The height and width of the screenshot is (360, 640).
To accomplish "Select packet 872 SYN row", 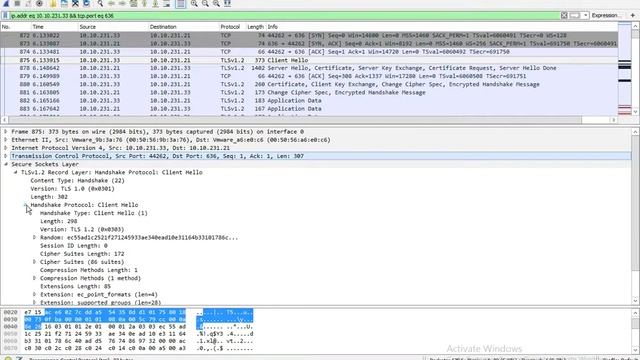I will [x=309, y=36].
